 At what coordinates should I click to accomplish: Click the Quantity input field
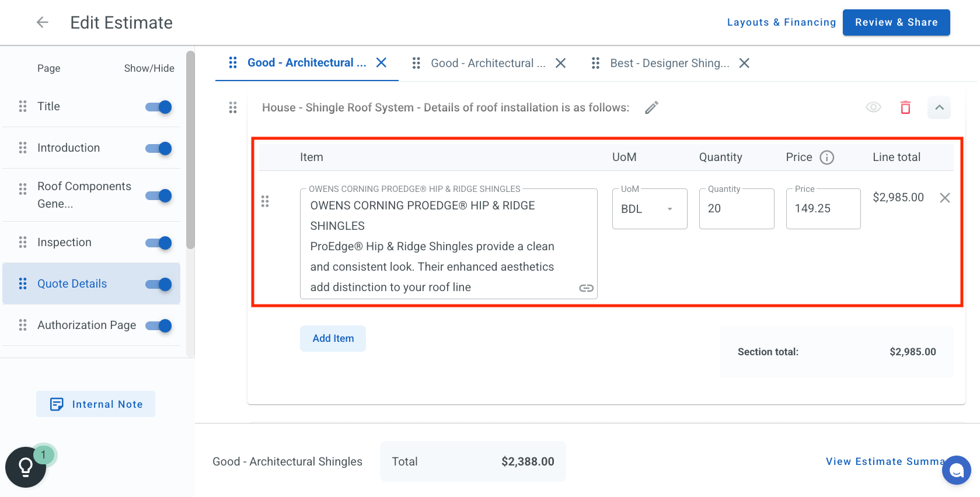tap(736, 209)
